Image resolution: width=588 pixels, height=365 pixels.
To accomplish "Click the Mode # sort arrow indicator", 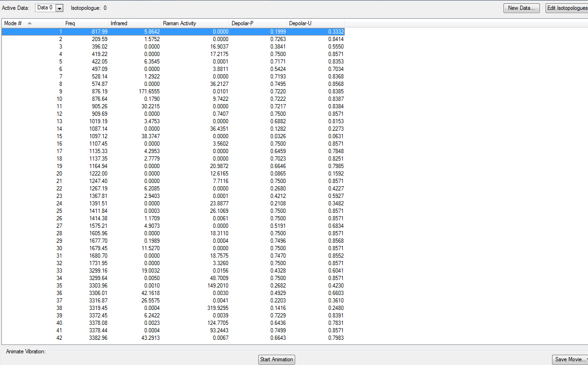I will coord(30,23).
